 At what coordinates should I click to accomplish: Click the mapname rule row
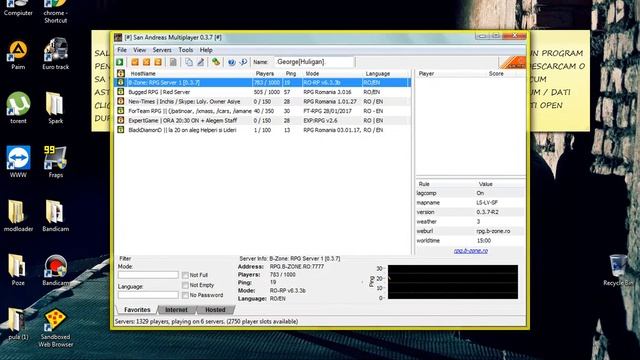[470, 202]
